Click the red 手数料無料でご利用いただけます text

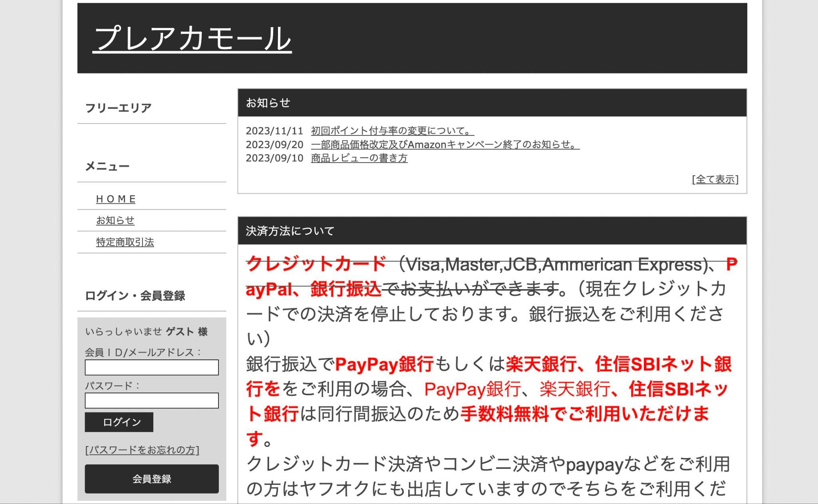584,414
